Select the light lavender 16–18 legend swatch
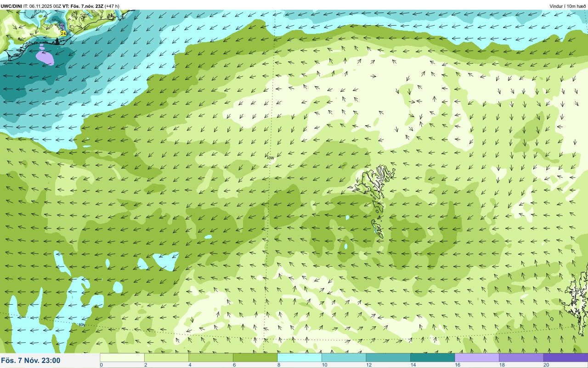The image size is (588, 368). pyautogui.click(x=477, y=357)
